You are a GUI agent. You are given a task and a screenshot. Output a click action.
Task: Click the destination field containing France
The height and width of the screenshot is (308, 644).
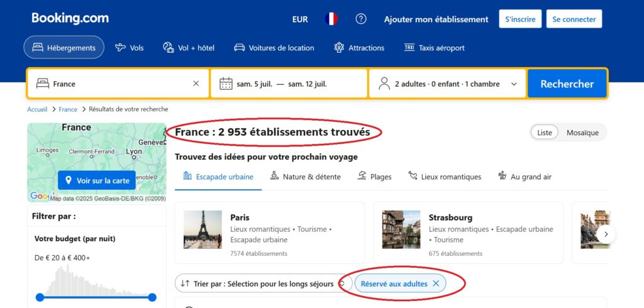[118, 84]
